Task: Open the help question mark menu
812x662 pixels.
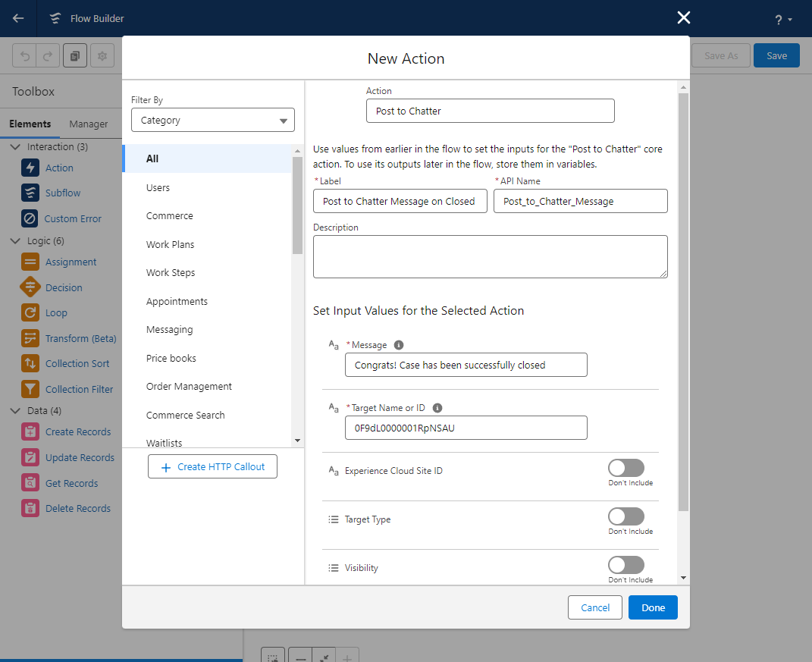Action: [782, 20]
